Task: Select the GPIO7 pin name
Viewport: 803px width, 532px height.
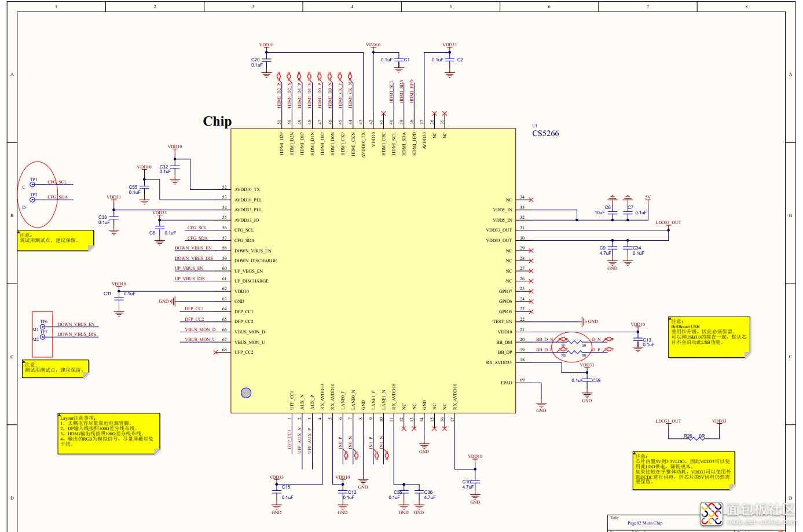Action: click(x=505, y=291)
